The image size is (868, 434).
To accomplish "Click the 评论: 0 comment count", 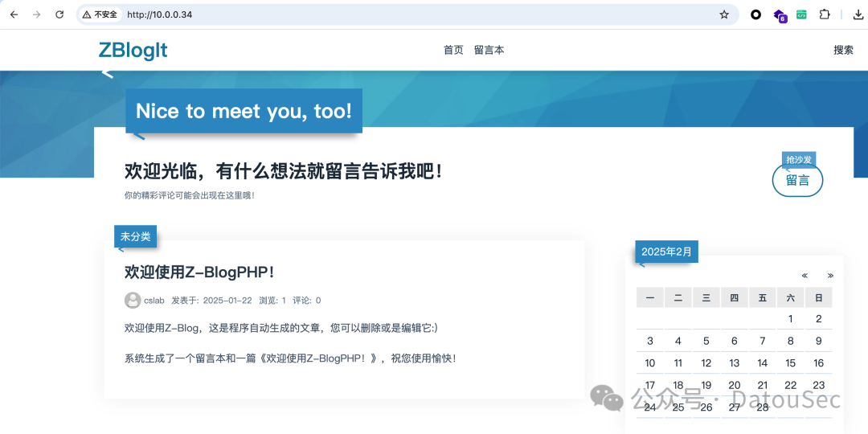I will 307,301.
